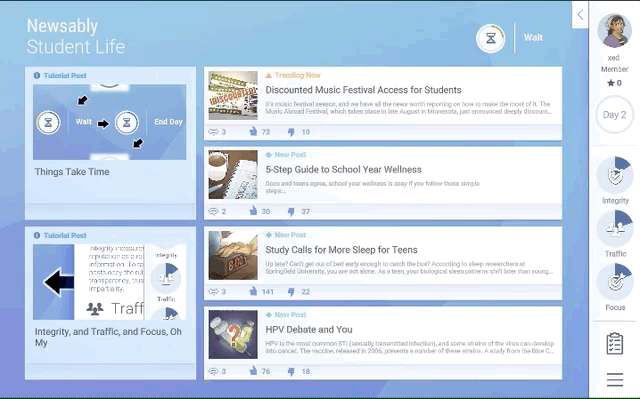Click the star rating showing 0
The height and width of the screenshot is (399, 640).
(x=614, y=83)
